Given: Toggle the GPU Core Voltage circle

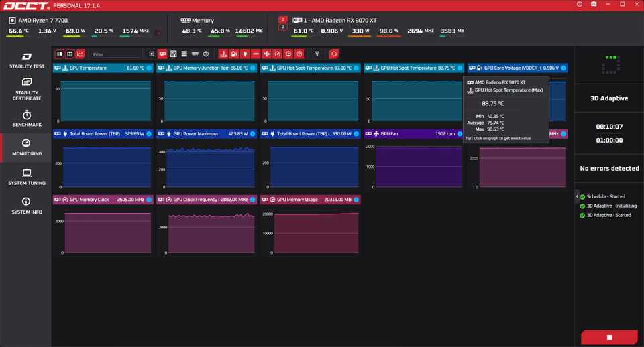Looking at the screenshot, I should [563, 68].
